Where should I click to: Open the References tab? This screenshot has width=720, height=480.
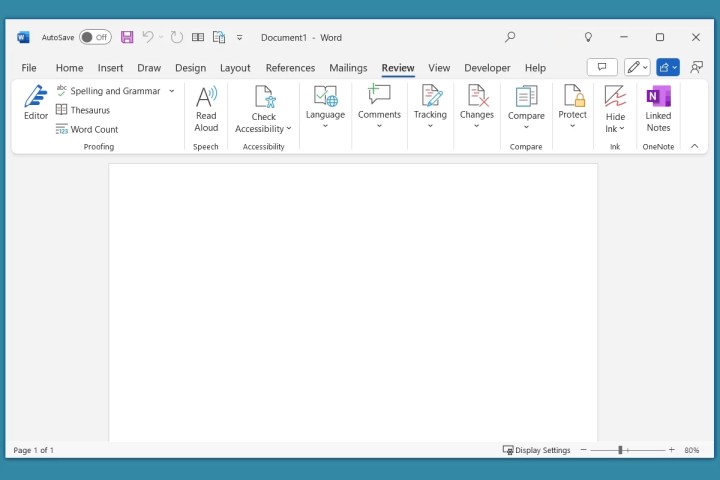click(x=290, y=68)
